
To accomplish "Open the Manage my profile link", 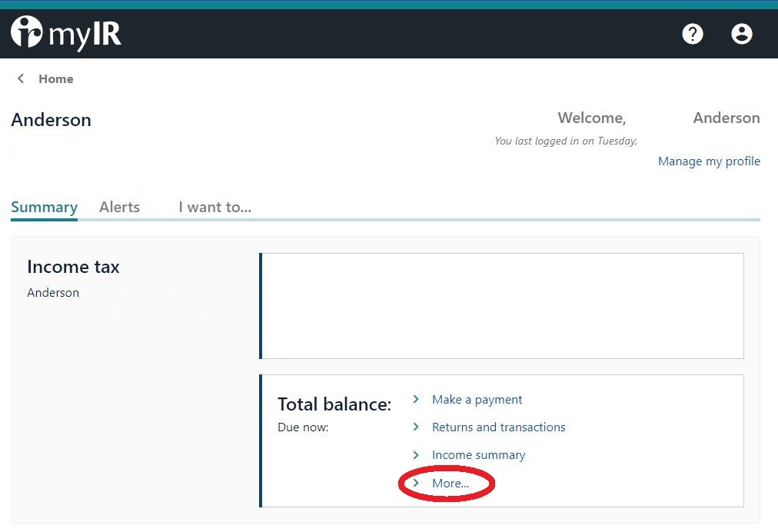I will coord(709,161).
